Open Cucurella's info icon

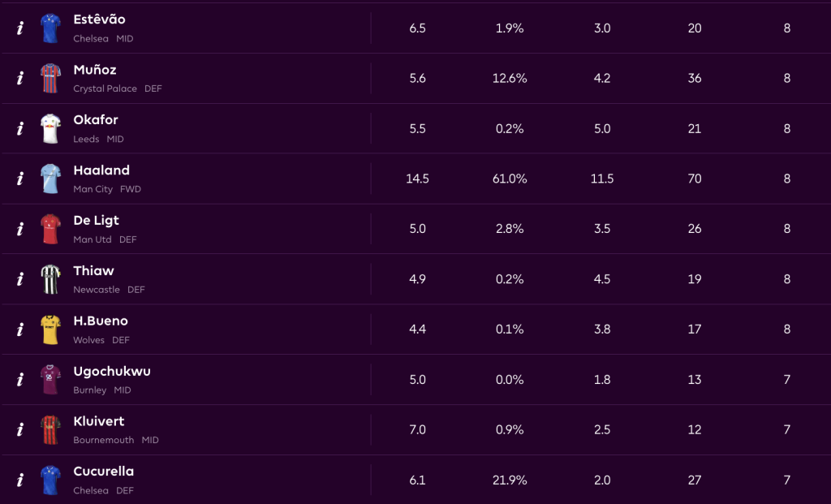point(20,480)
